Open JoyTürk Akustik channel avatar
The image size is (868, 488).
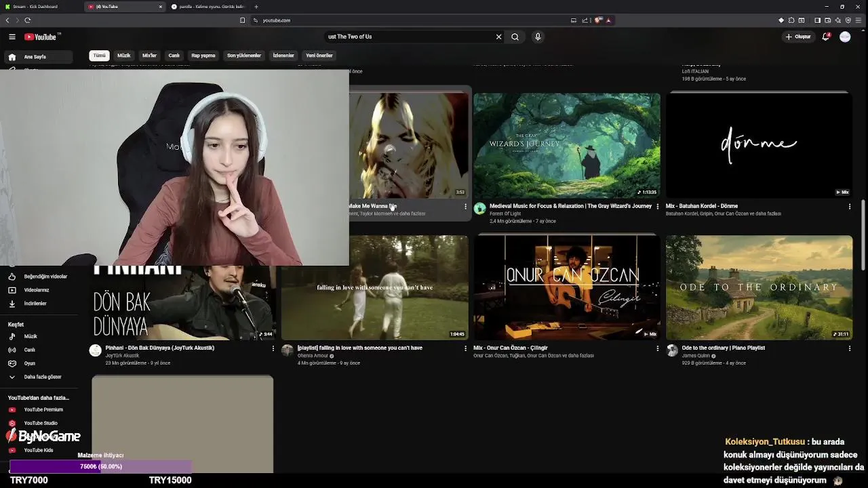96,350
